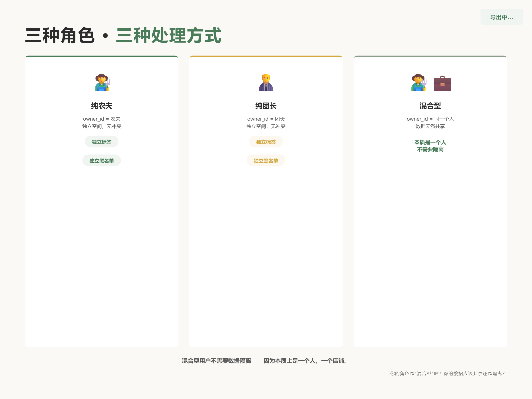The height and width of the screenshot is (399, 532).
Task: Click the farmer emoji in 纯农夫 card
Action: (x=102, y=82)
